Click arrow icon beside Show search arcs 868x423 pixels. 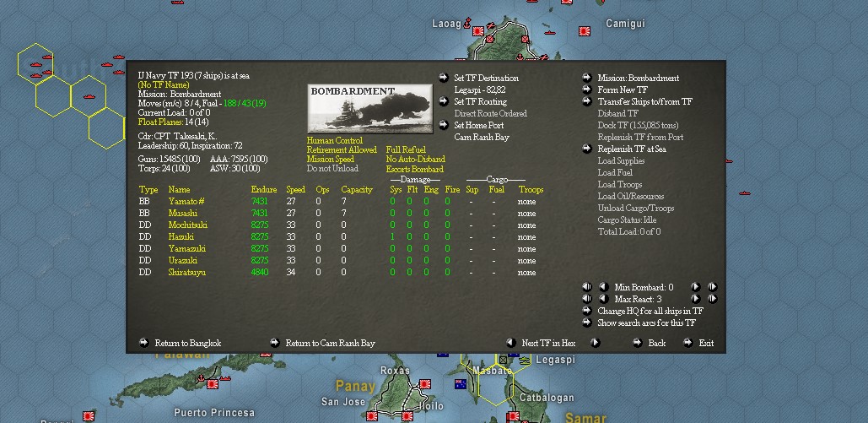pyautogui.click(x=587, y=322)
